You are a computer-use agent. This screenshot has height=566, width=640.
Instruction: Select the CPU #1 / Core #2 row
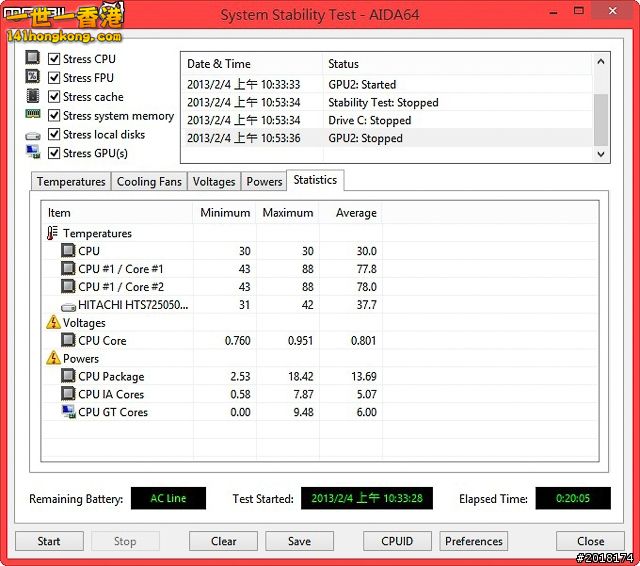[120, 287]
